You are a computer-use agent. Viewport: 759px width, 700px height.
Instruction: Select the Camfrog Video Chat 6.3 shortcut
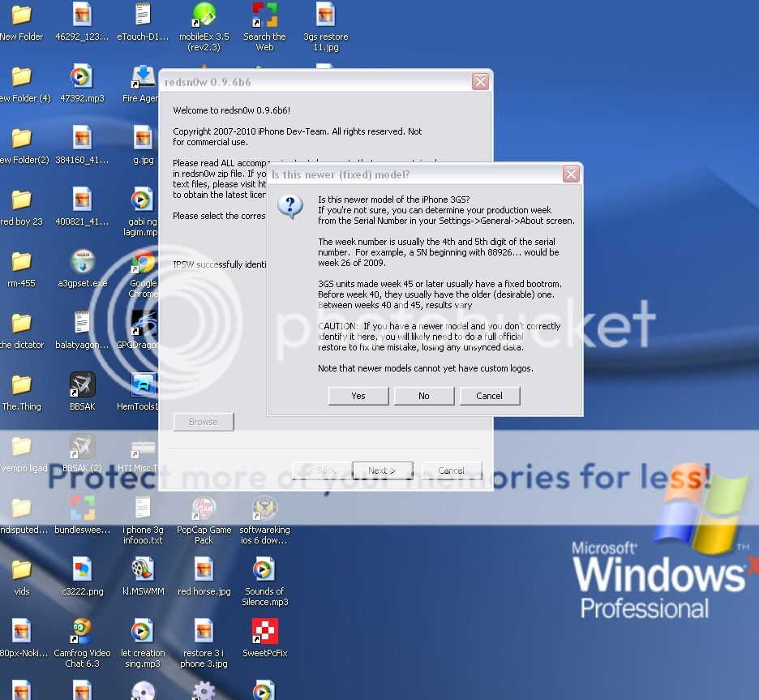click(82, 631)
